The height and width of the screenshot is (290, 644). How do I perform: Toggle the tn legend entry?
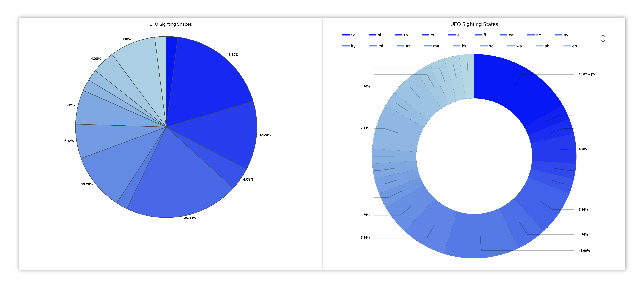[x=401, y=35]
